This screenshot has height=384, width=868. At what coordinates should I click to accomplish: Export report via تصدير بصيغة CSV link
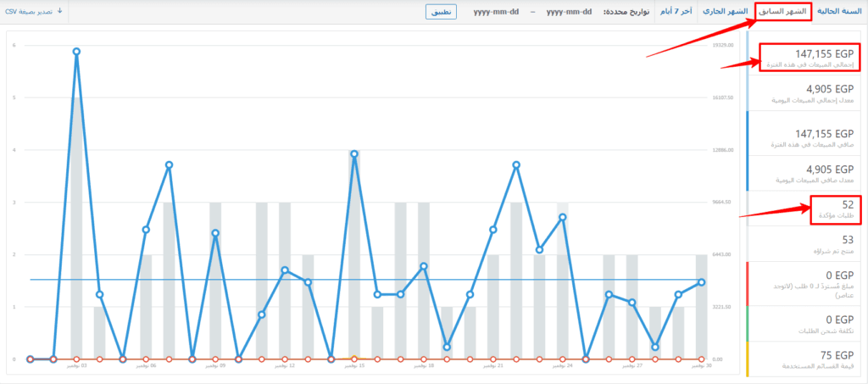[34, 12]
